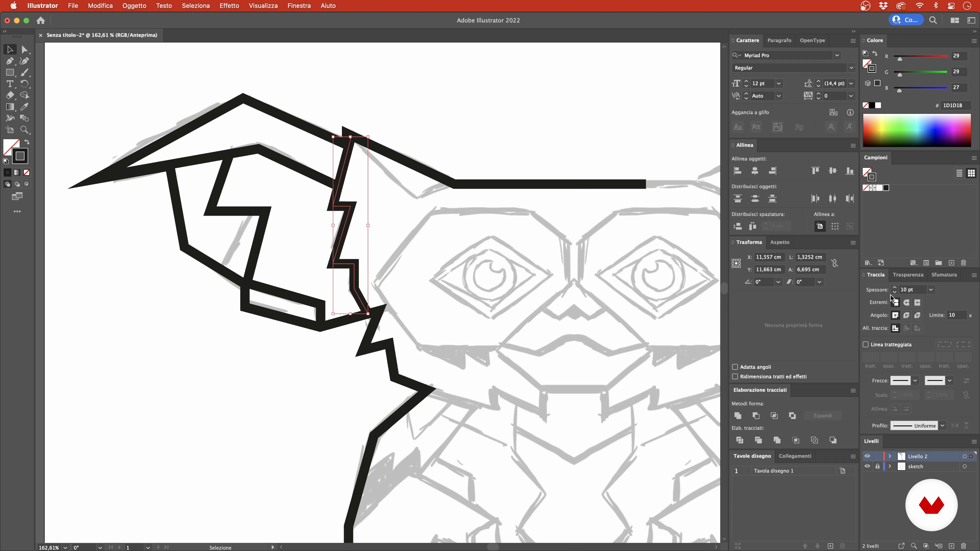Enable Ridimensiona tratti ed effetti checkbox
The image size is (980, 551).
tap(735, 377)
